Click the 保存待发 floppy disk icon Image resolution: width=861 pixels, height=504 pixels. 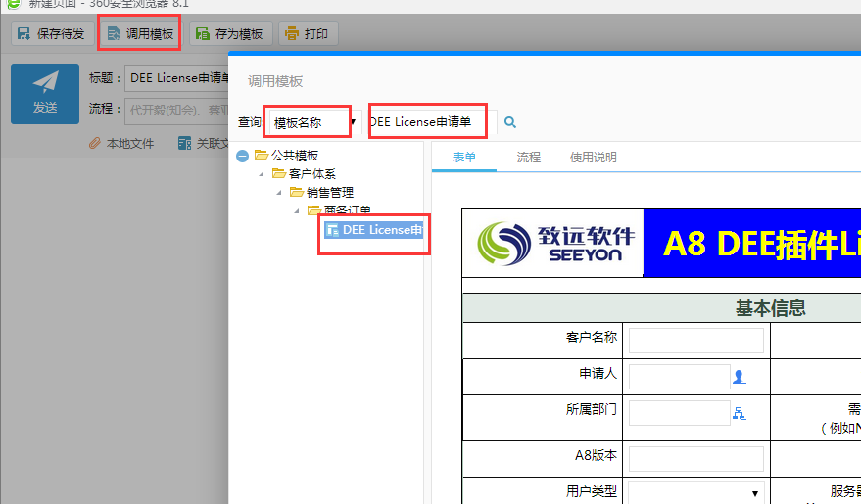point(24,34)
